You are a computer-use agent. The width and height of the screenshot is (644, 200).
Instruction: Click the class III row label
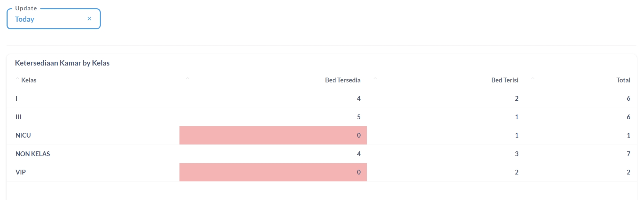[x=19, y=117]
